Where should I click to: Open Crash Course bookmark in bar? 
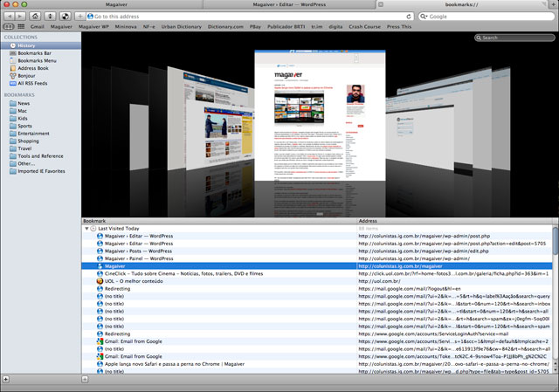pyautogui.click(x=365, y=27)
